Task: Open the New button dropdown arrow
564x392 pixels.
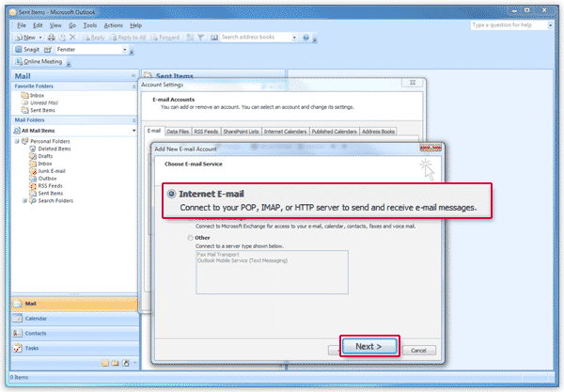Action: tap(40, 38)
